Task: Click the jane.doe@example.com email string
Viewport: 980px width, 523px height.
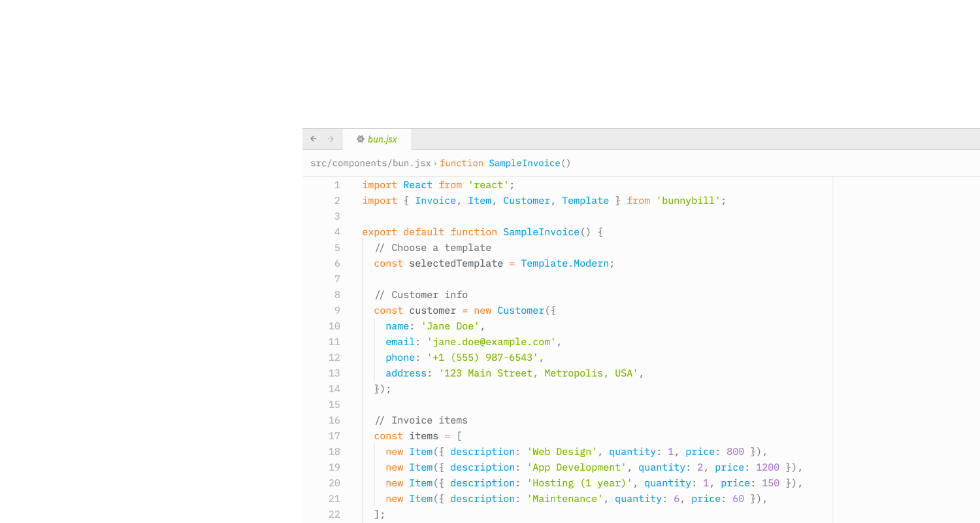Action: (x=491, y=341)
